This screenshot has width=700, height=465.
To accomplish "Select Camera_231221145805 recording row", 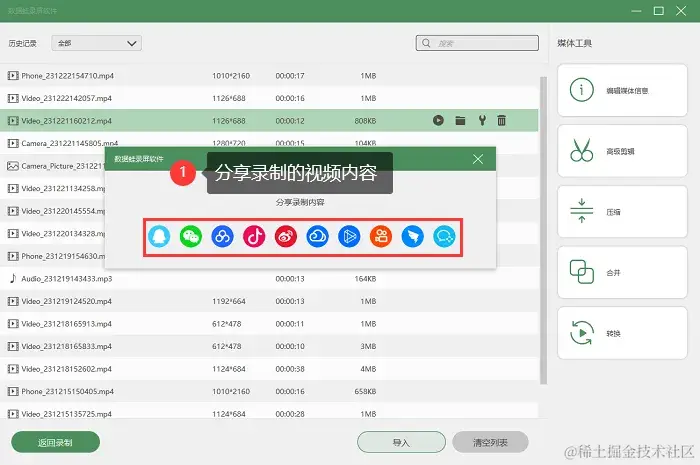I will [x=269, y=143].
